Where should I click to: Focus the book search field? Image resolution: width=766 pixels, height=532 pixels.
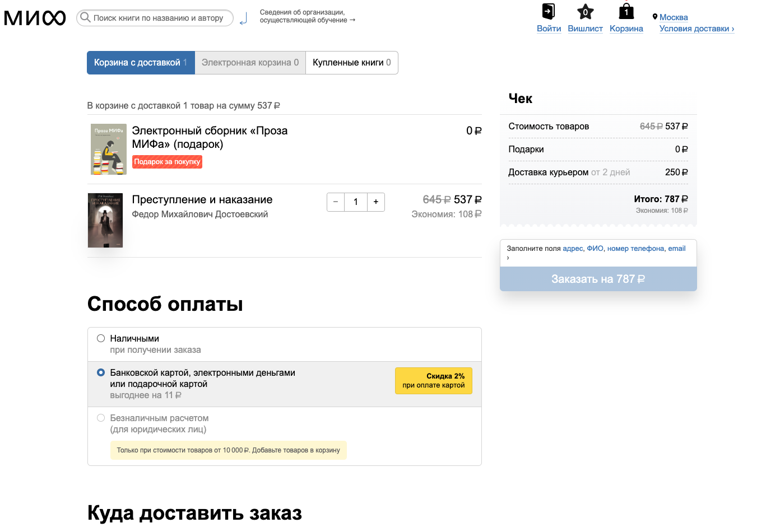click(x=155, y=18)
